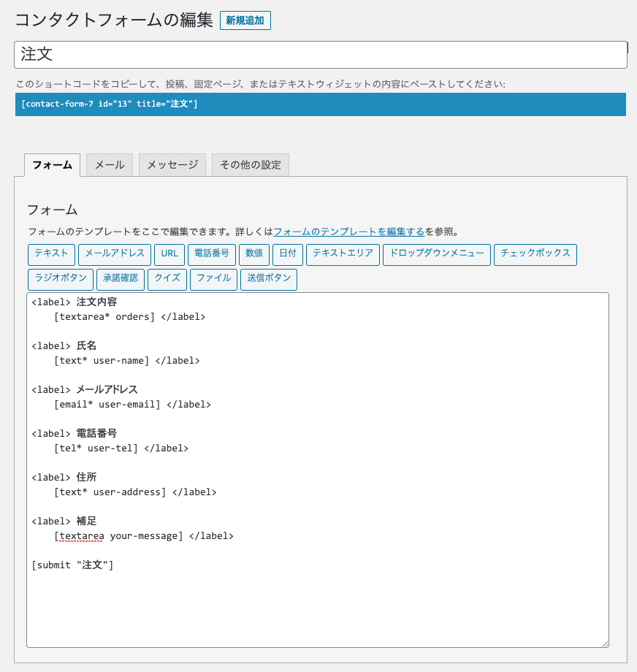Click the [textarea your-message] line
Image resolution: width=637 pixels, height=672 pixels.
point(144,536)
